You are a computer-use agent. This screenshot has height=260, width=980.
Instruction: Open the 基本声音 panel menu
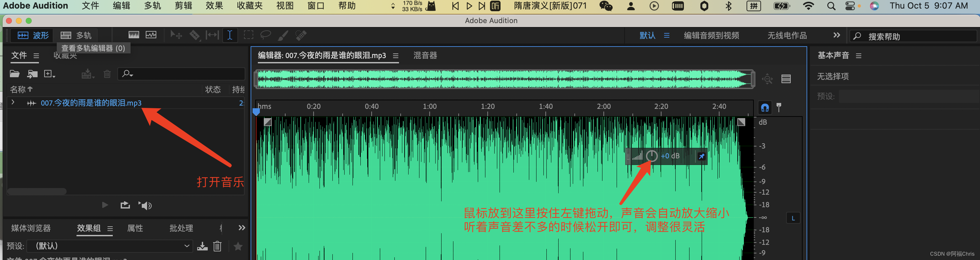(859, 56)
